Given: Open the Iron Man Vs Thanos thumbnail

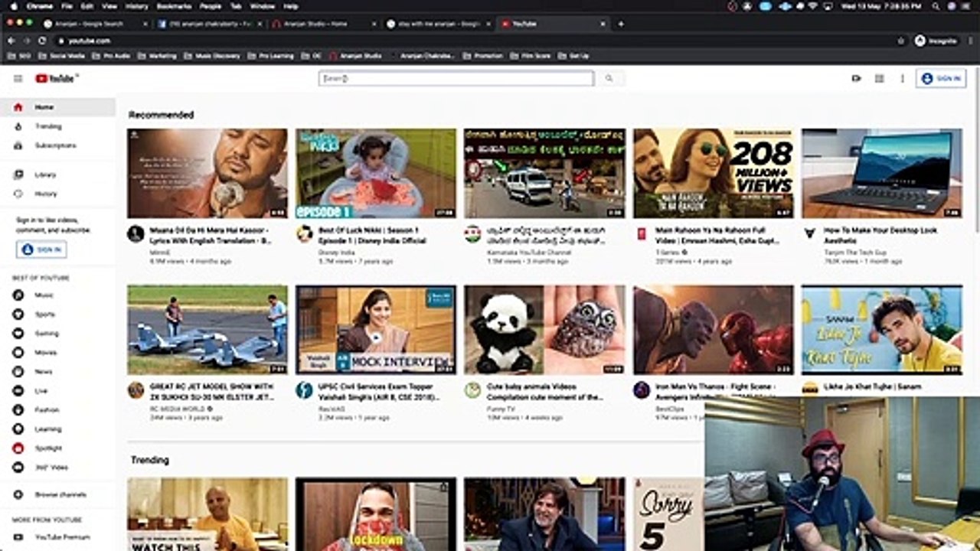Looking at the screenshot, I should (x=714, y=330).
